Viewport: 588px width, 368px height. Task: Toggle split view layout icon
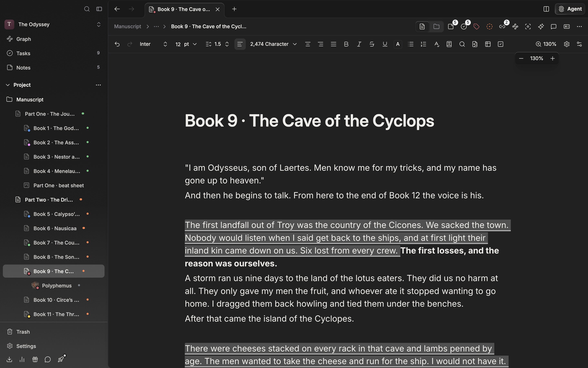[x=546, y=9]
